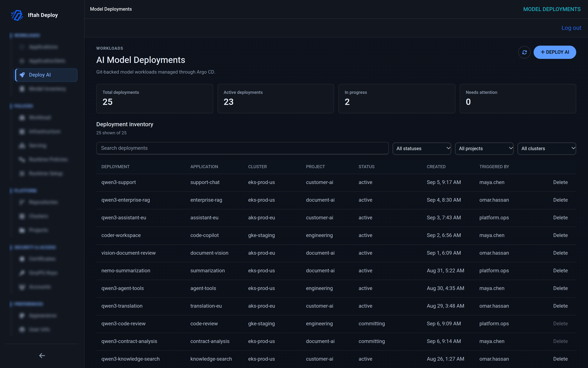
Task: Expand the All clusters dropdown
Action: pos(547,148)
